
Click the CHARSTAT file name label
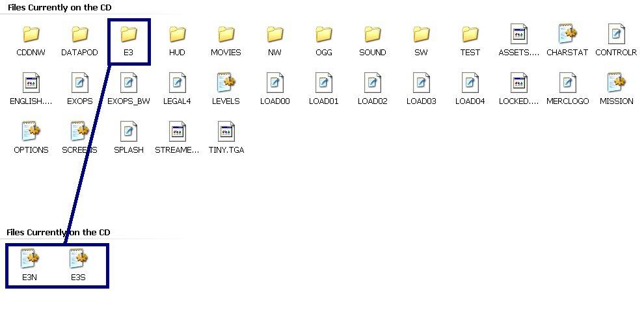click(567, 53)
